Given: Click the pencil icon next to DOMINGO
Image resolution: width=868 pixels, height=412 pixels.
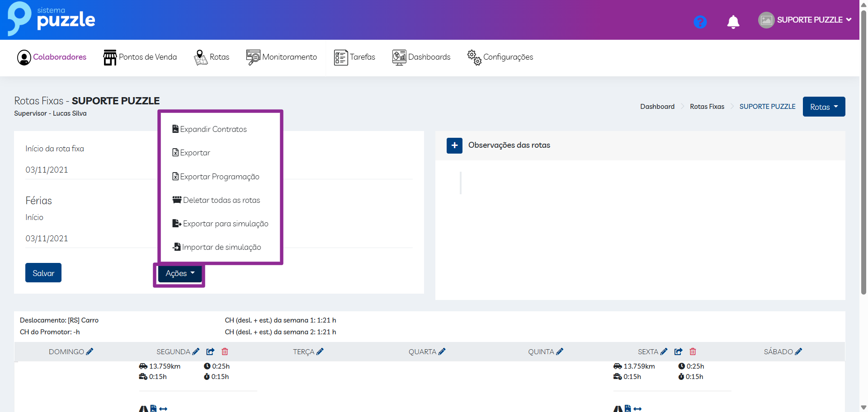Looking at the screenshot, I should coord(90,351).
